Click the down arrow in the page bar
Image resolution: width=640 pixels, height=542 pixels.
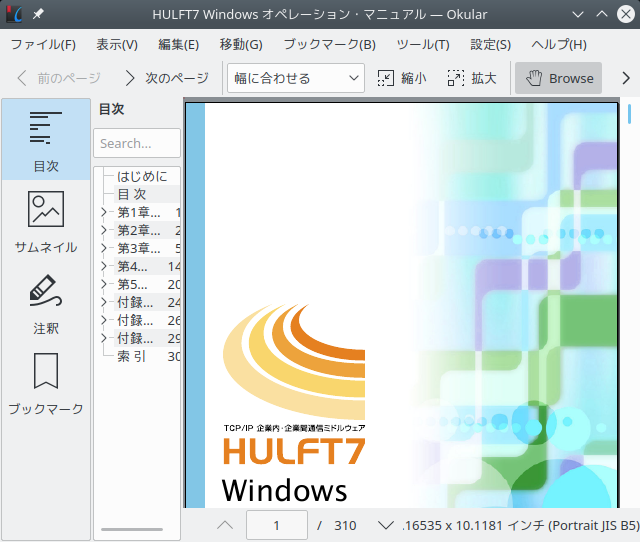coord(385,525)
